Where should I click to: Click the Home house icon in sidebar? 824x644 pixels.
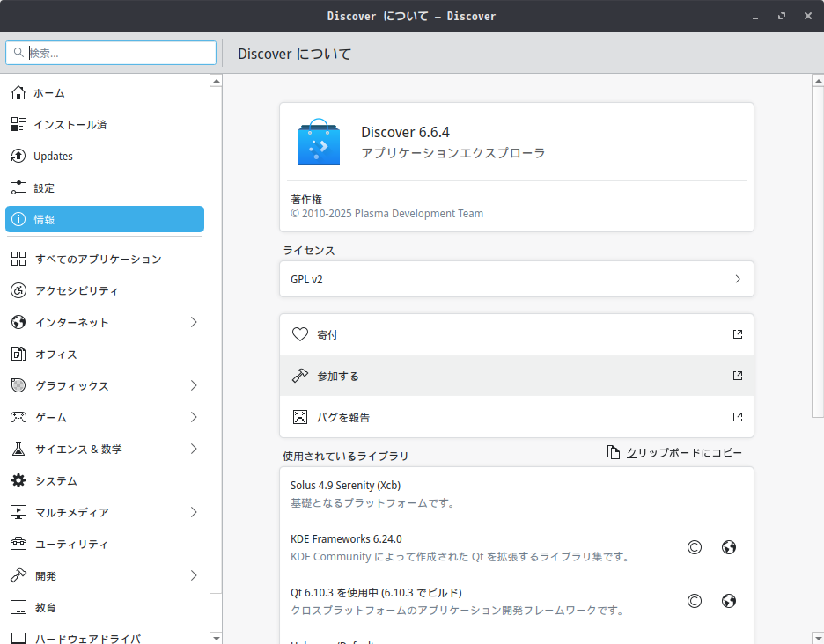coord(18,93)
